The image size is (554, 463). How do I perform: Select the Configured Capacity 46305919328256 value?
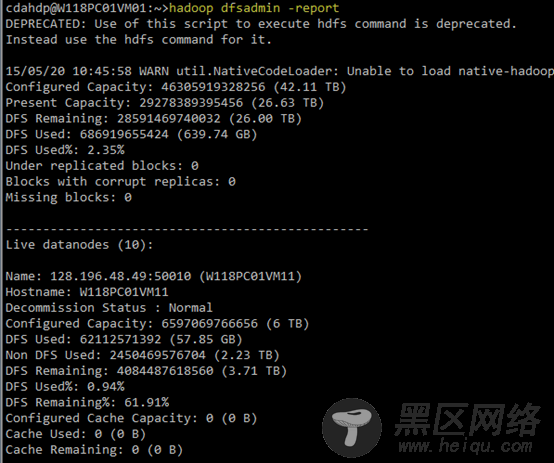(213, 87)
